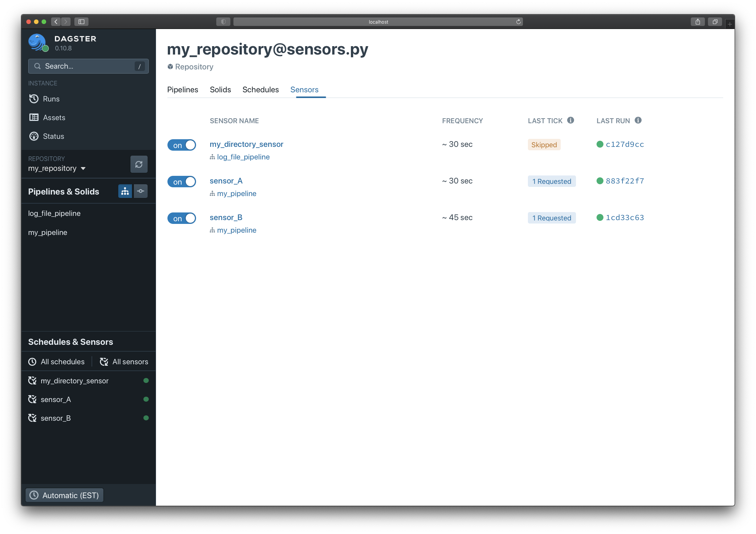Select the Pipelines view icon in sidebar

point(125,191)
